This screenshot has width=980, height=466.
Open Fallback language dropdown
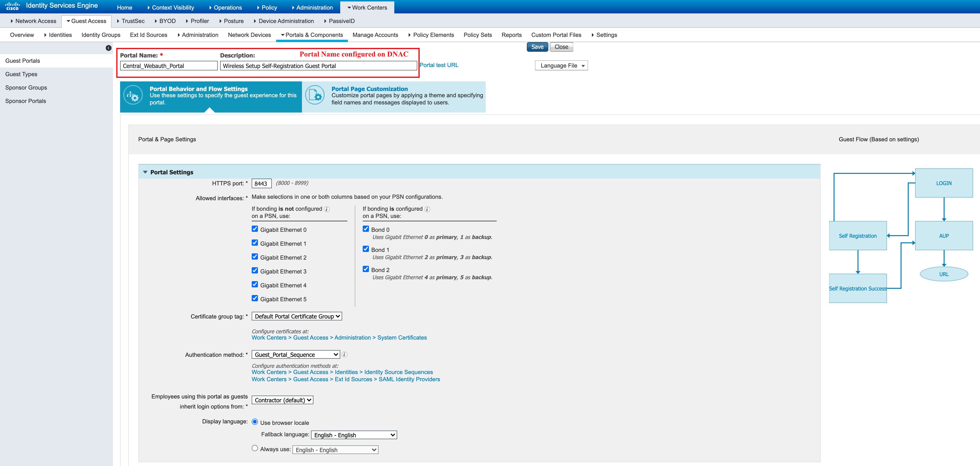pos(354,435)
